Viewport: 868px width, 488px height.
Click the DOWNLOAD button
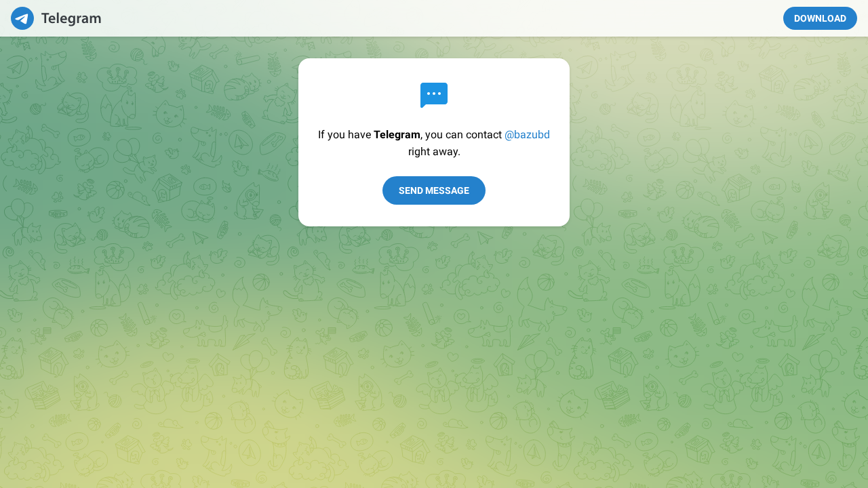820,18
